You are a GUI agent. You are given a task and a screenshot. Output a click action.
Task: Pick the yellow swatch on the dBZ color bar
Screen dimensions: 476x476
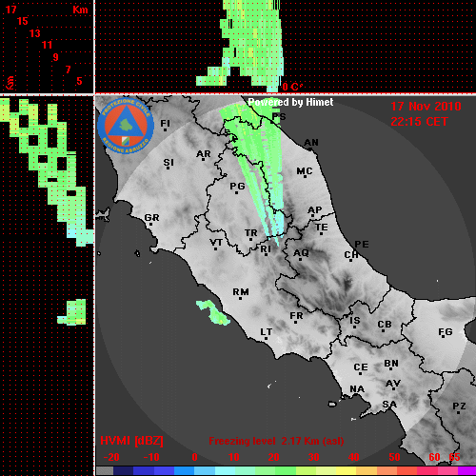[346, 471]
